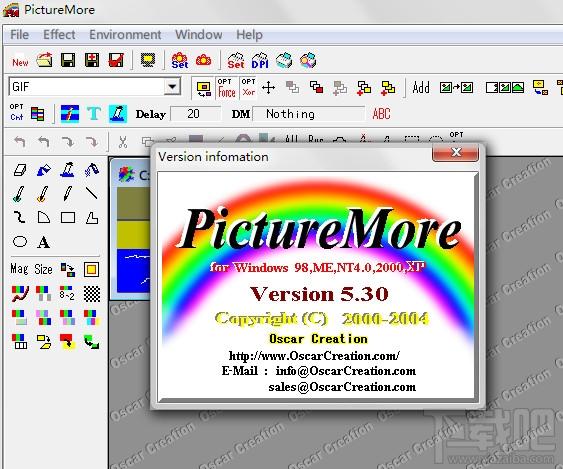This screenshot has height=469, width=563.
Task: Open the Effect menu
Action: (x=59, y=35)
